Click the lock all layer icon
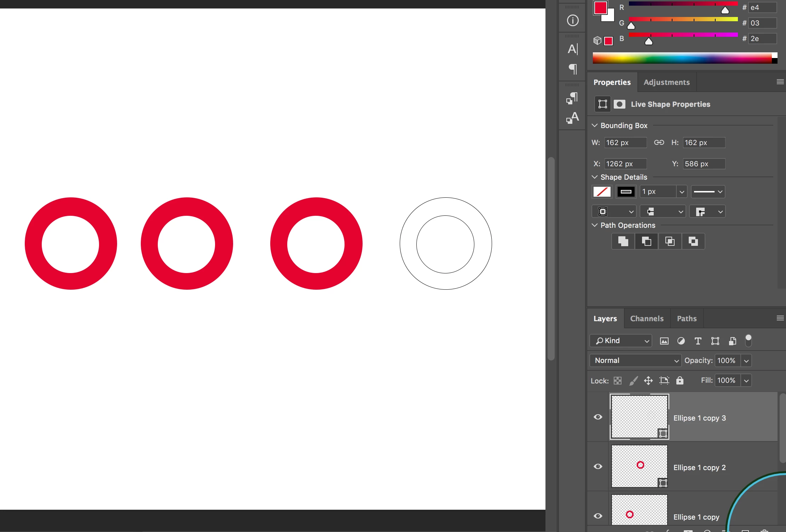786x532 pixels. click(680, 381)
